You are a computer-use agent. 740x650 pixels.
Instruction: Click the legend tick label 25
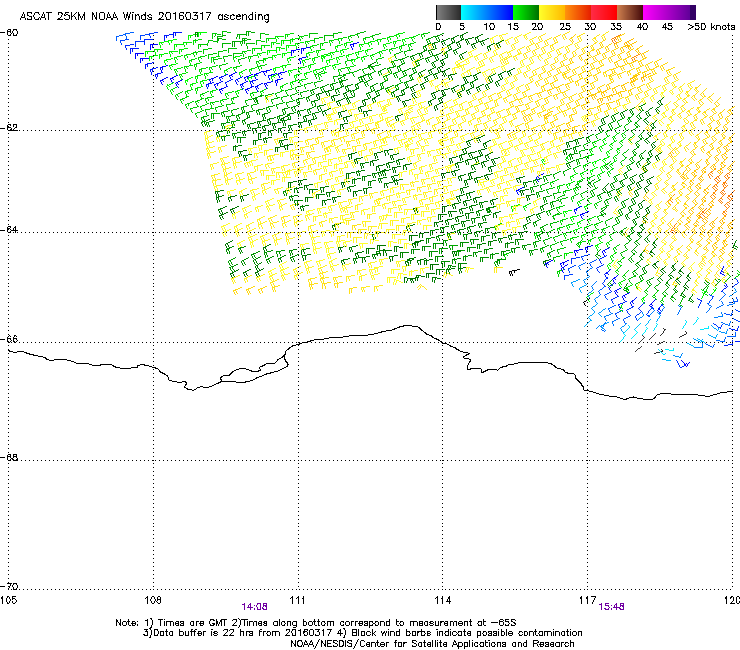[565, 26]
